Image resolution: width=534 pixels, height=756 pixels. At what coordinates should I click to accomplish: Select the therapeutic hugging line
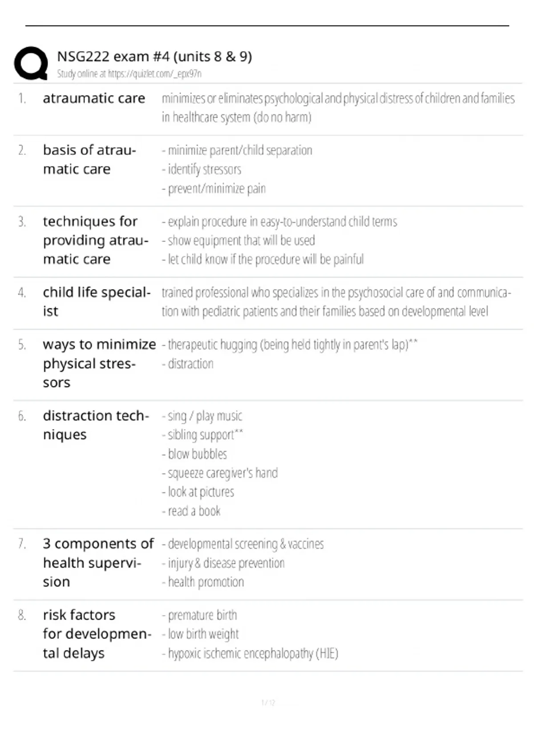click(290, 345)
